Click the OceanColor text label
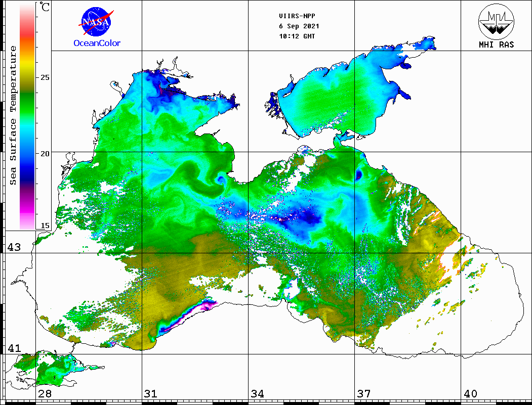This screenshot has height=405, width=532. point(97,43)
